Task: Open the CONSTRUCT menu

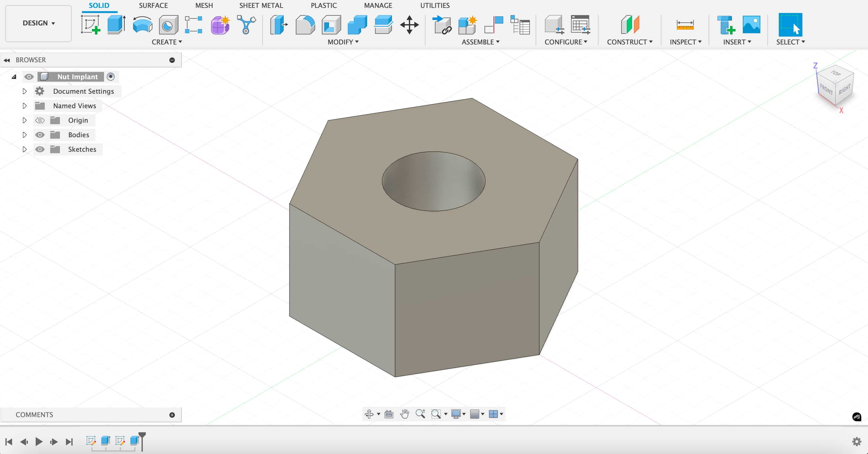Action: tap(629, 42)
